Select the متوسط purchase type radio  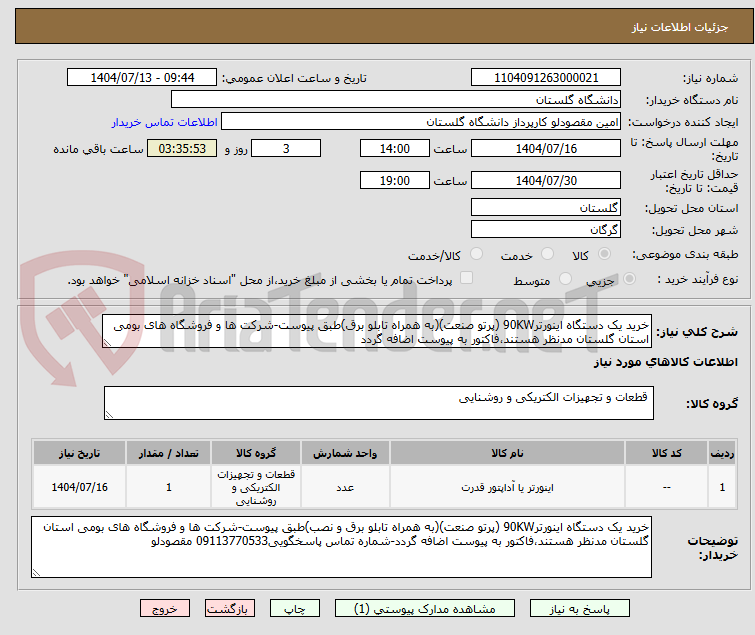point(565,279)
